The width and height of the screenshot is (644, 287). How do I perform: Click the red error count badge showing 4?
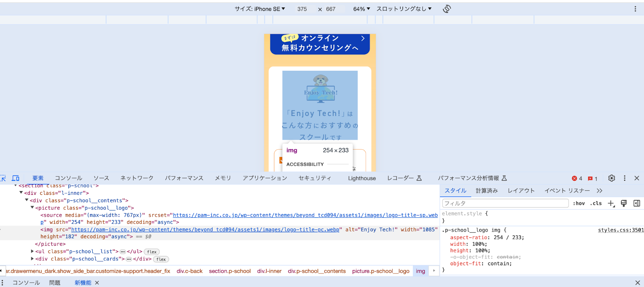[x=577, y=178]
